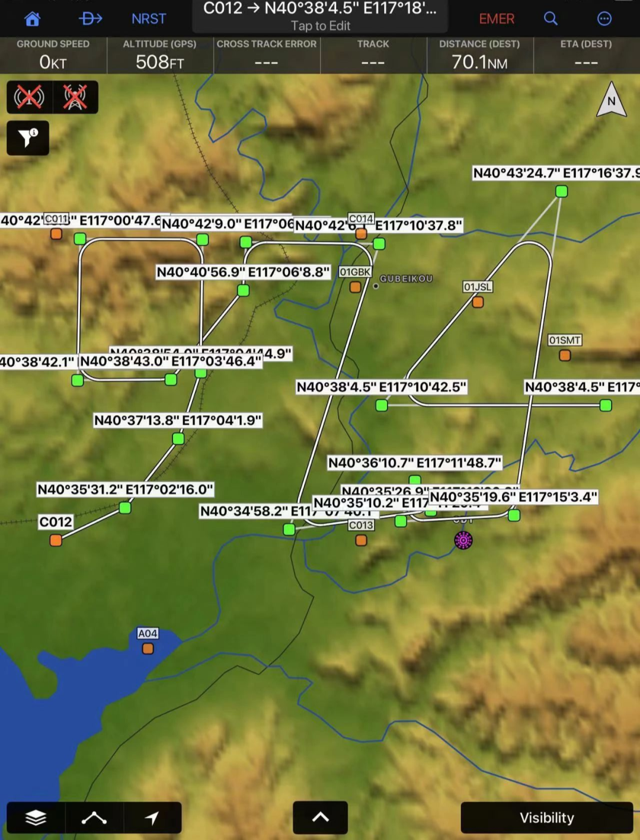Expand the bottom panel with up chevron
Image resolution: width=640 pixels, height=840 pixels.
click(320, 817)
